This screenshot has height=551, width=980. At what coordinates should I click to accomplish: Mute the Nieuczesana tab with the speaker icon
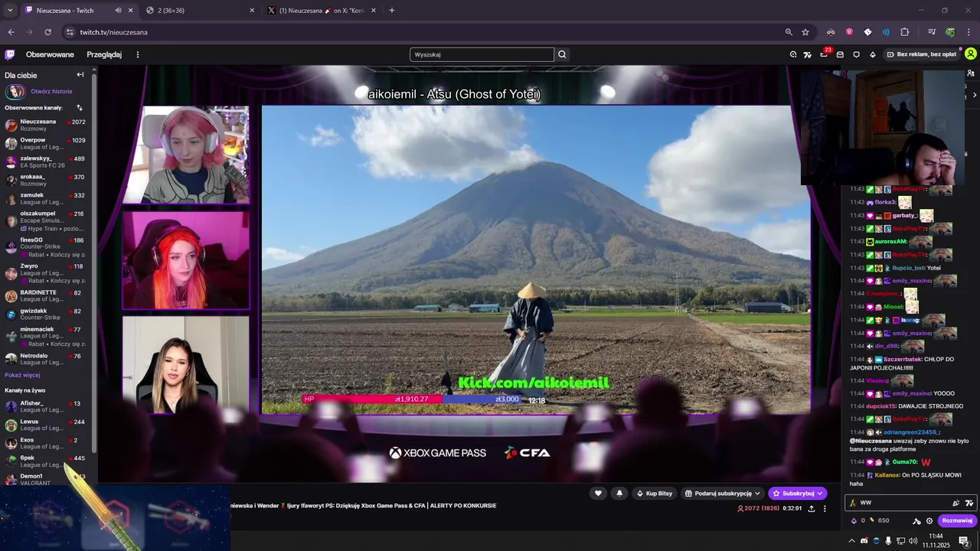(x=118, y=11)
